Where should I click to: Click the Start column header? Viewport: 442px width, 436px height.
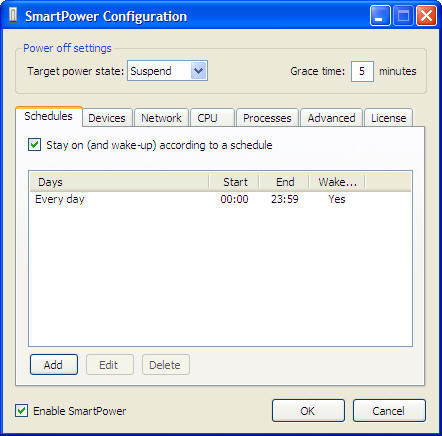tap(234, 182)
